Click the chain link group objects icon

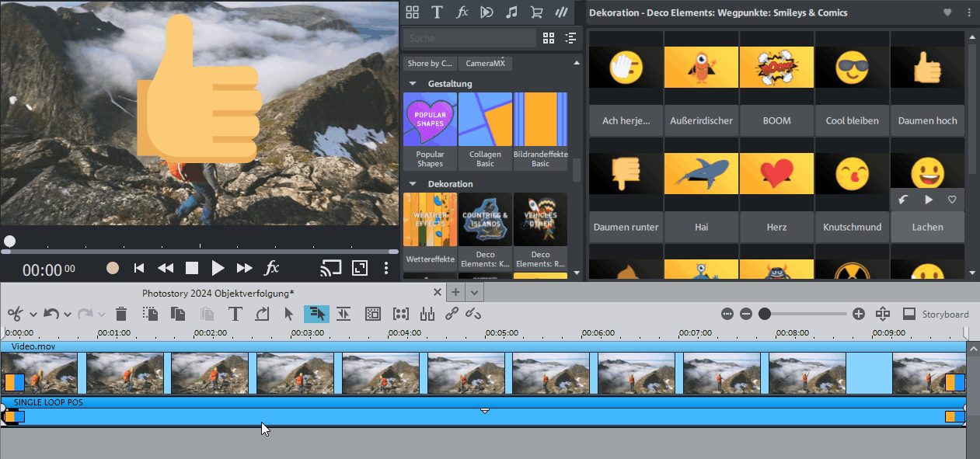click(x=452, y=314)
